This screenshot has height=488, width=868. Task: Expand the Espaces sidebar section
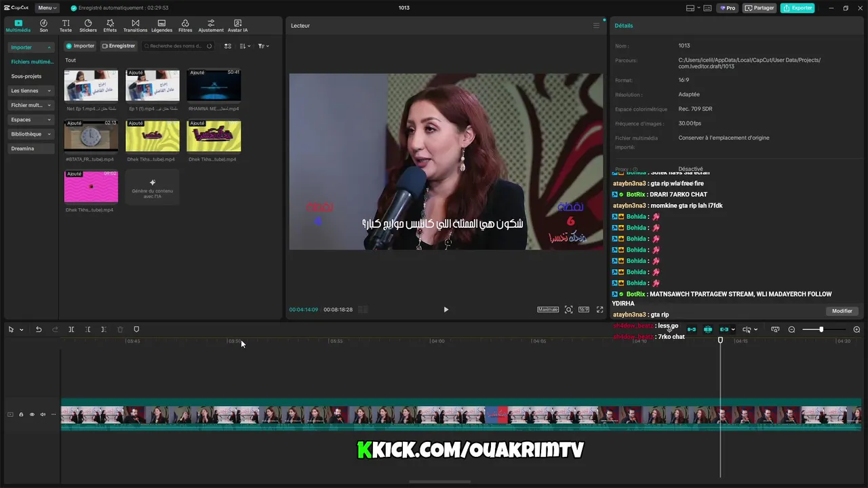click(x=31, y=119)
